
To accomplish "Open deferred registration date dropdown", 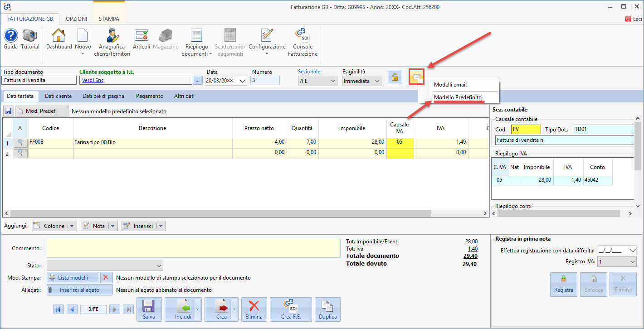I will click(633, 250).
